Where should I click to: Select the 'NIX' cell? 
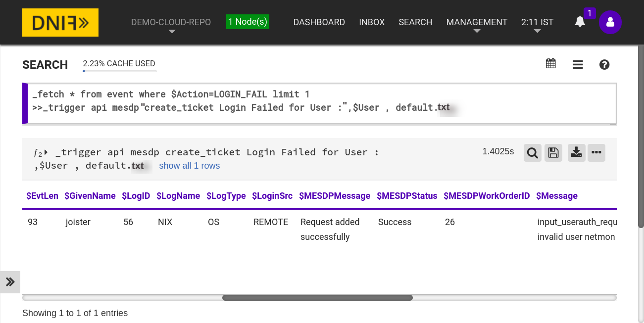coord(165,222)
